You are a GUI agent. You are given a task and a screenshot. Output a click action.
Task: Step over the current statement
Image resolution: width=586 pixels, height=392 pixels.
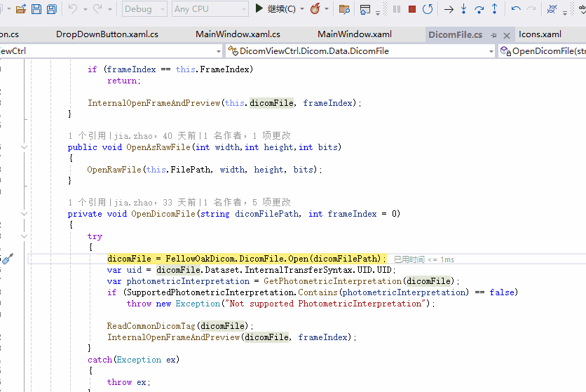[479, 9]
